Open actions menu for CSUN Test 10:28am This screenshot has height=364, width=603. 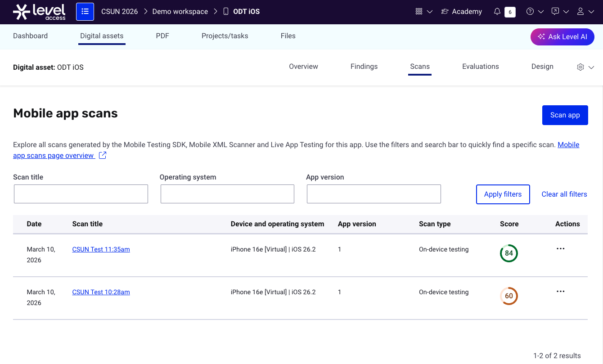tap(560, 292)
